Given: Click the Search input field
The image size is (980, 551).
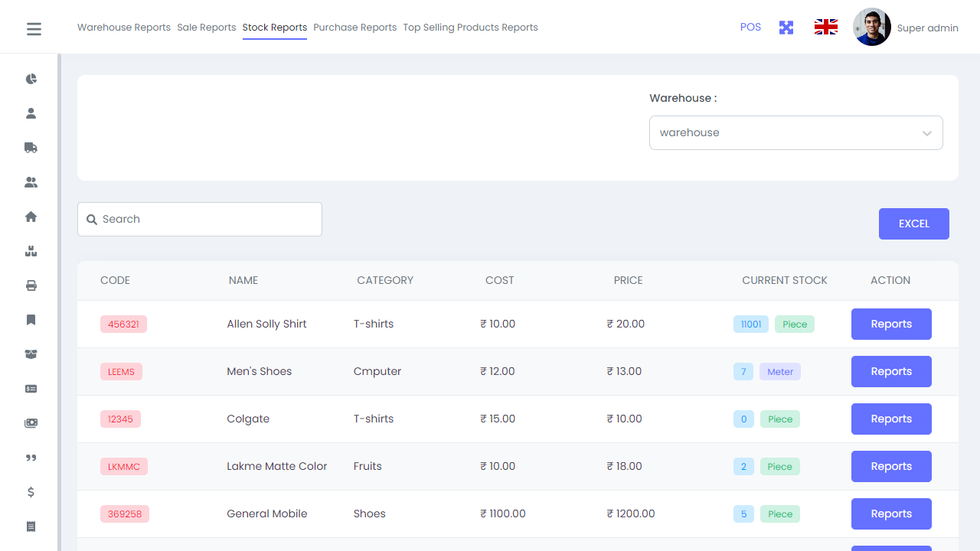Looking at the screenshot, I should click(x=207, y=219).
